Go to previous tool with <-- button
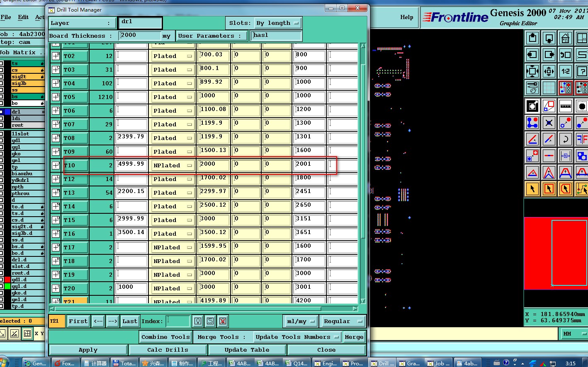The height and width of the screenshot is (367, 588). pyautogui.click(x=98, y=321)
